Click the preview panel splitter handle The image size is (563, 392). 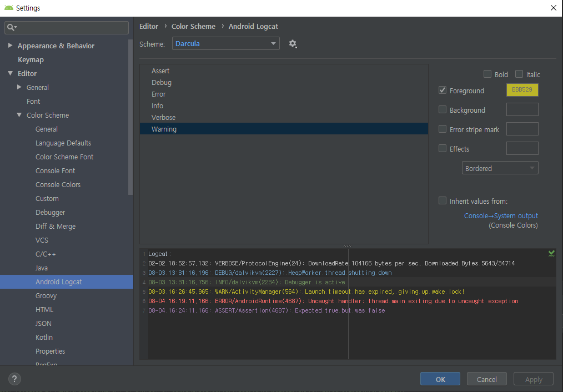point(347,246)
